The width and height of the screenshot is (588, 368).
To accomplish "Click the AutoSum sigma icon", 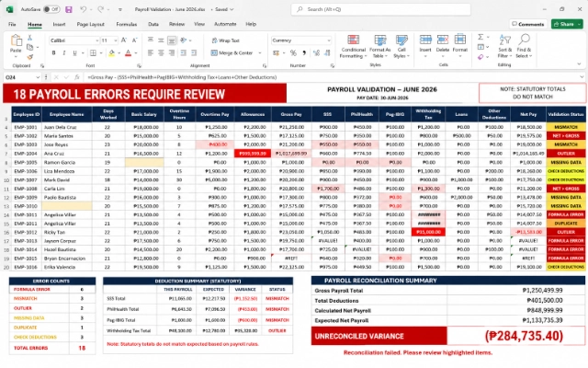I will [481, 37].
